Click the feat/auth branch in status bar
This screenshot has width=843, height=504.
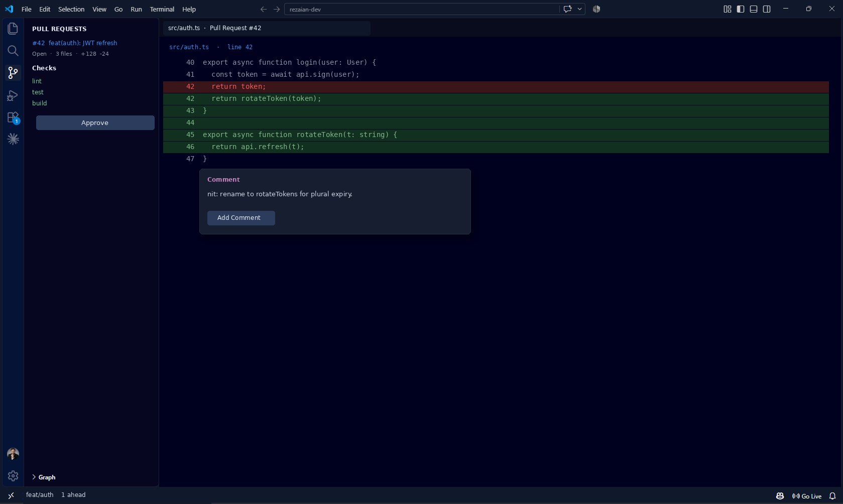point(40,495)
